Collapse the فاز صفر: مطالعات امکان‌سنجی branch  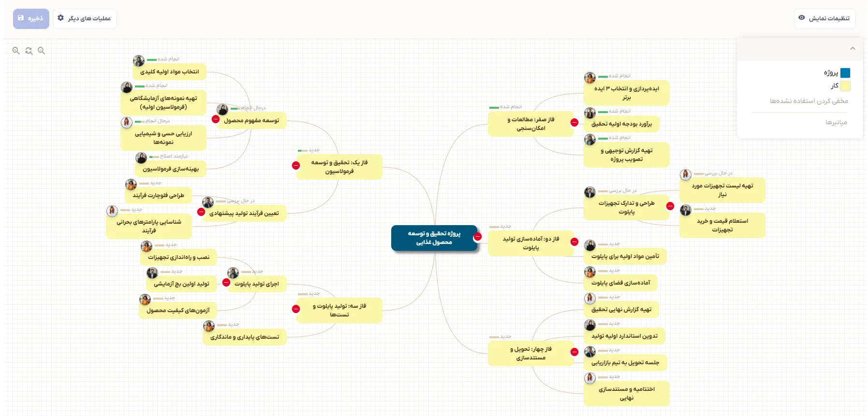(574, 123)
